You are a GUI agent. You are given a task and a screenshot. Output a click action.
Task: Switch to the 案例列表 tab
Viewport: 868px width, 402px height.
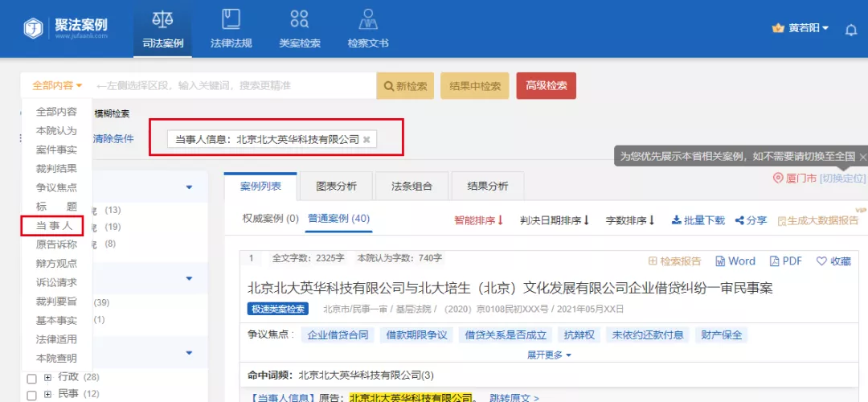point(260,186)
